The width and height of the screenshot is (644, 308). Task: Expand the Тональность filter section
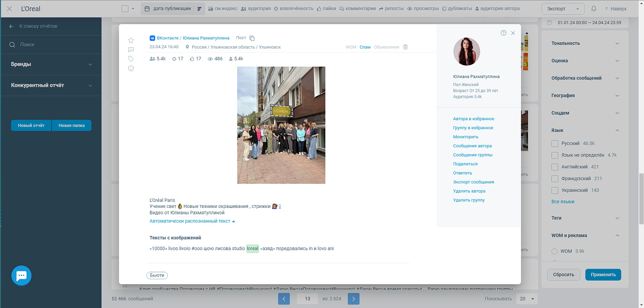pos(585,43)
